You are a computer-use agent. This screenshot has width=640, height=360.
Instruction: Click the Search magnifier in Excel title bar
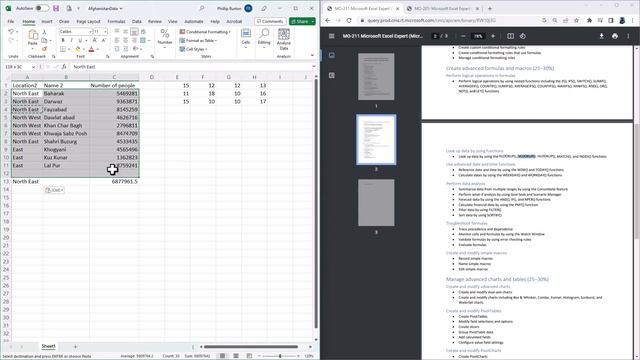click(x=201, y=8)
